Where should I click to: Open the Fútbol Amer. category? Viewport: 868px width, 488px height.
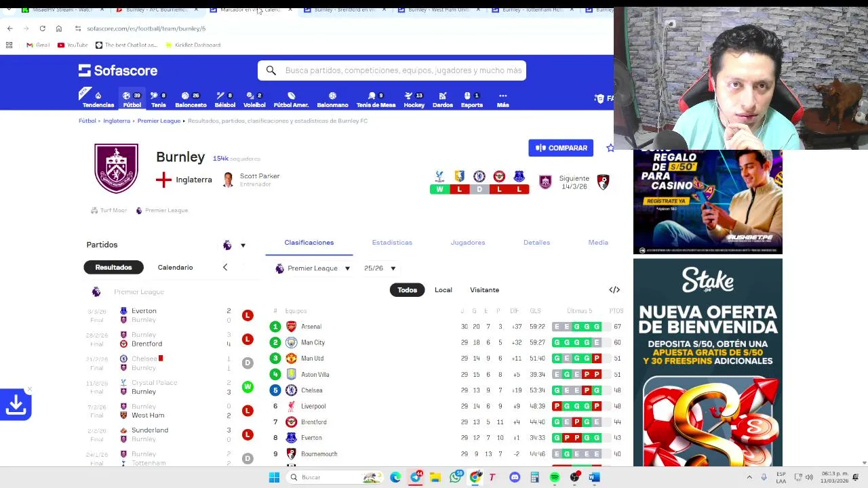point(291,100)
